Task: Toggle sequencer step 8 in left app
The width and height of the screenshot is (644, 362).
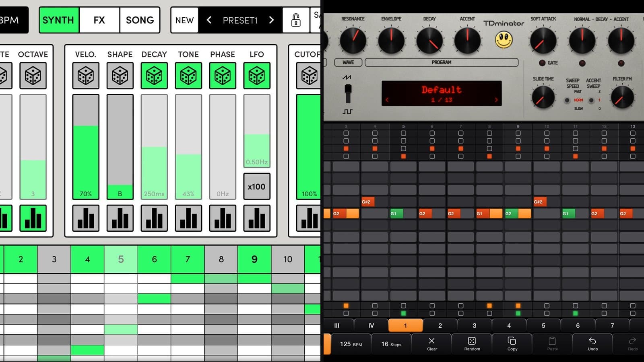Action: click(x=221, y=259)
